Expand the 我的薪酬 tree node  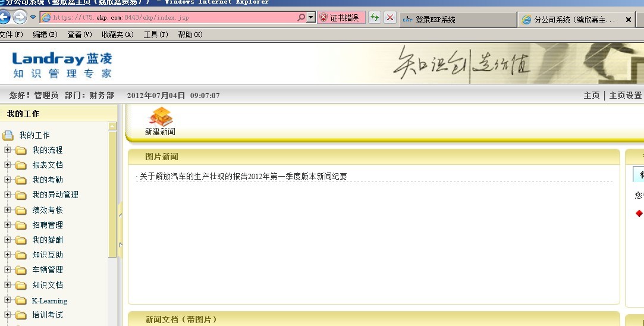point(7,239)
